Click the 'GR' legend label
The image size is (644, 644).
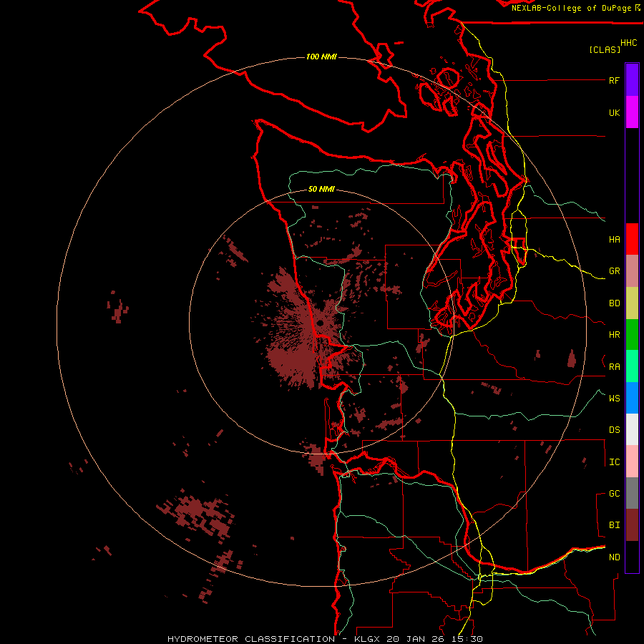coord(614,271)
